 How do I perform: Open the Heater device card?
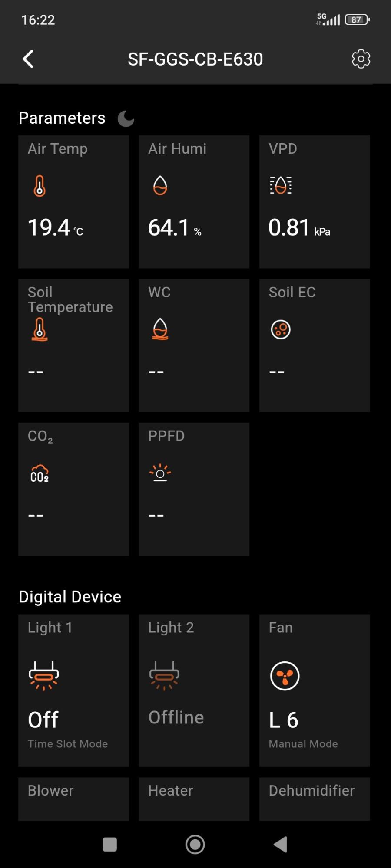click(x=194, y=799)
